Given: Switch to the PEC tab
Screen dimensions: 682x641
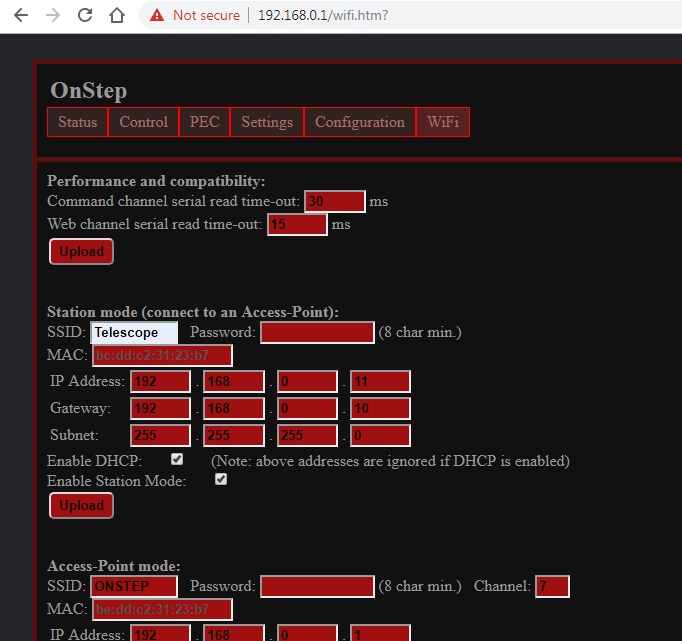Looking at the screenshot, I should [x=204, y=122].
